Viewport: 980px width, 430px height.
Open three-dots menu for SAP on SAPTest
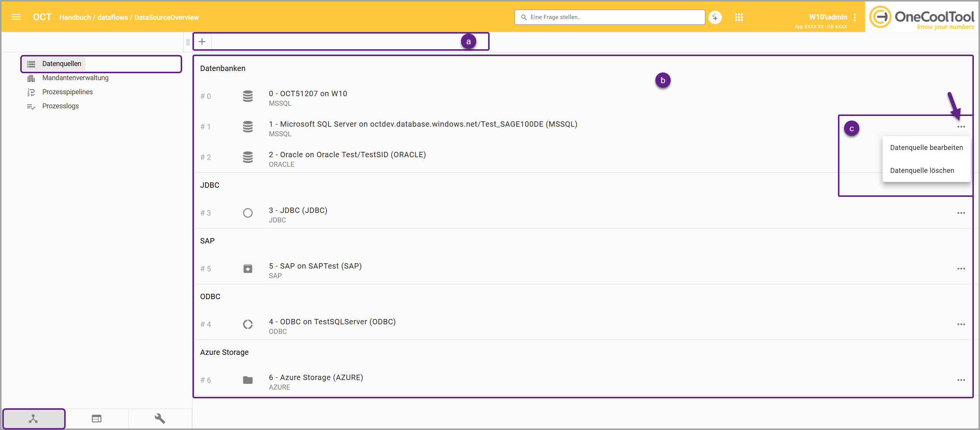[x=961, y=269]
